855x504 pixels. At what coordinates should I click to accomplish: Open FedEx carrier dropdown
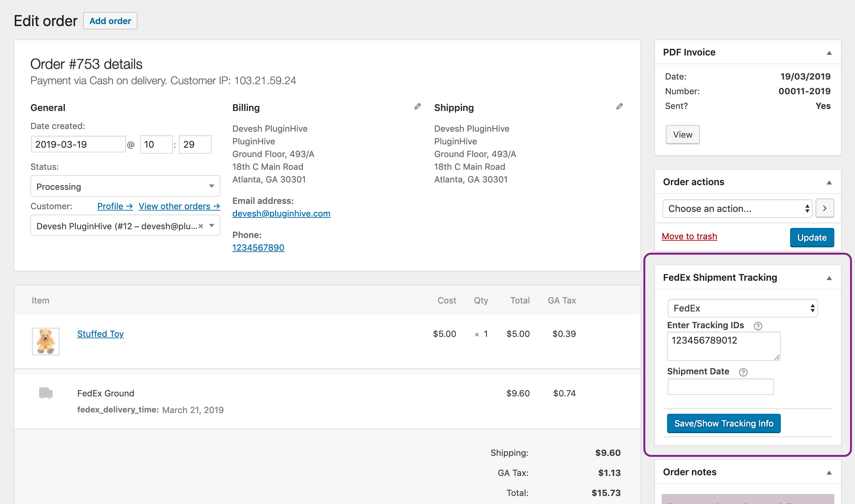click(x=743, y=308)
